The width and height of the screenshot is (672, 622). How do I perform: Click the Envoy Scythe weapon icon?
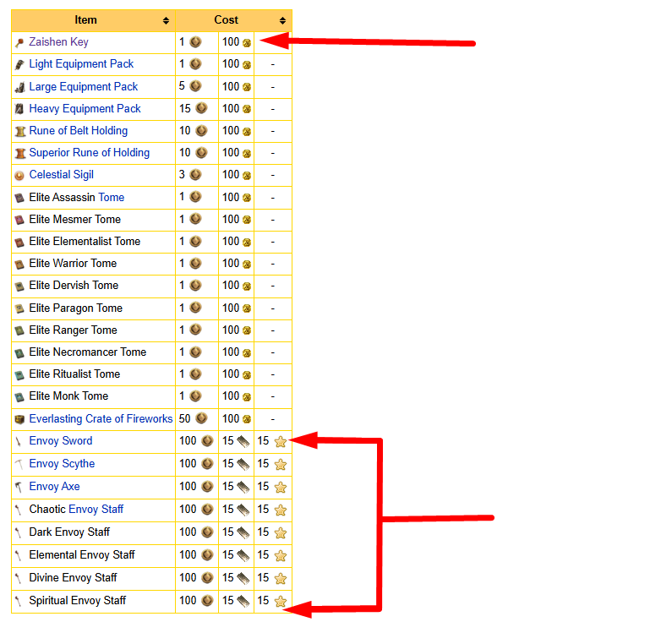(19, 464)
